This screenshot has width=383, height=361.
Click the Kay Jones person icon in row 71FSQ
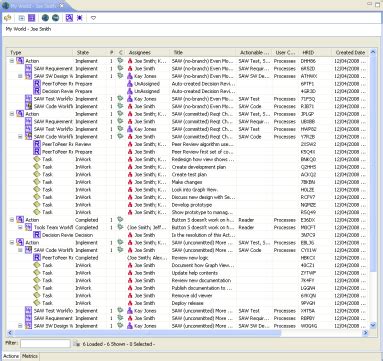(x=130, y=99)
